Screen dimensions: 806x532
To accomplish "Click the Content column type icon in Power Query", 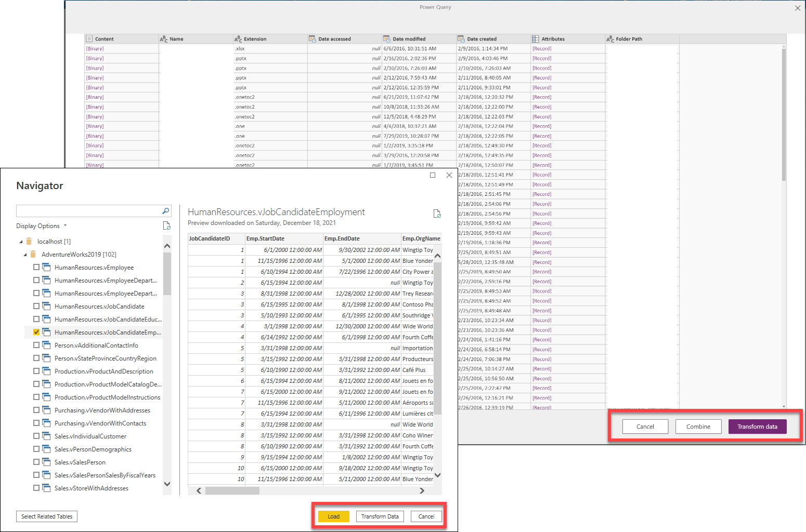I will [x=89, y=39].
